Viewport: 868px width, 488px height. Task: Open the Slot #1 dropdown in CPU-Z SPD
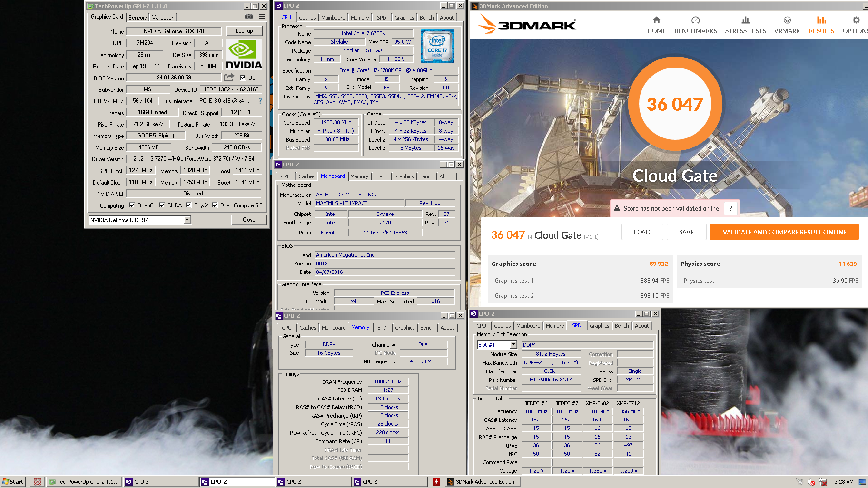[513, 345]
